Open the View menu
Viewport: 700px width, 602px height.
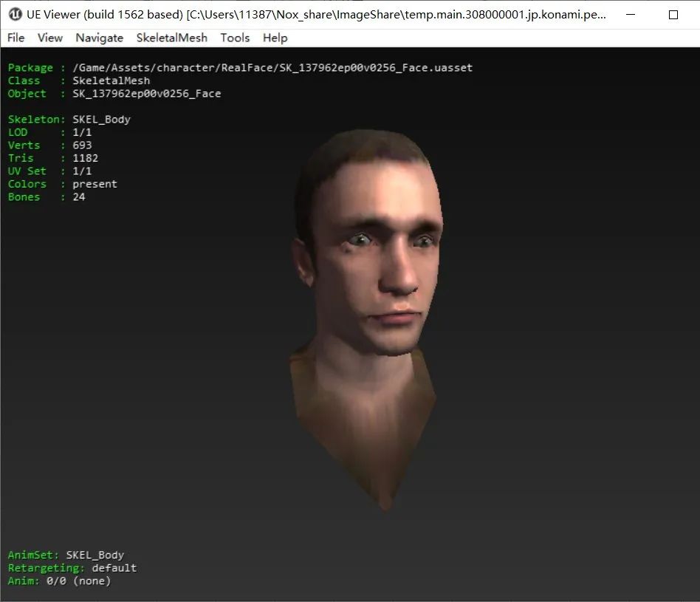50,38
